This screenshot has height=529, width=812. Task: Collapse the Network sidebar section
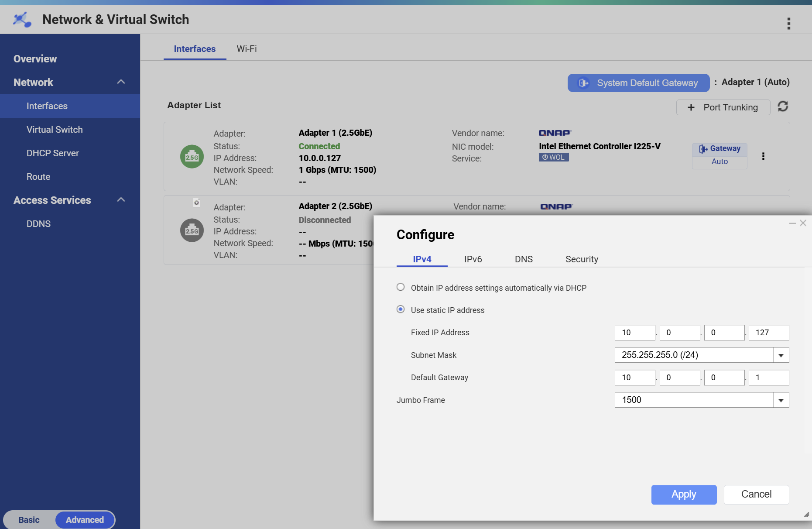pos(121,82)
